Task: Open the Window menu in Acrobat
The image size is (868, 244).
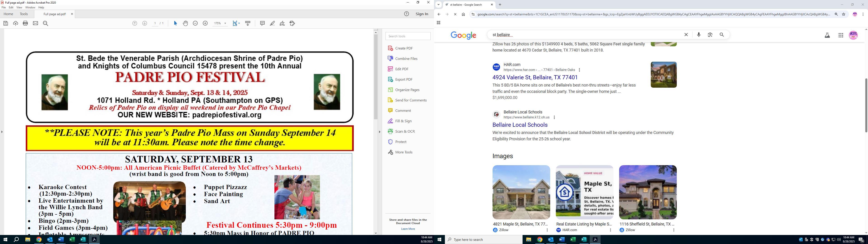Action: click(x=30, y=7)
